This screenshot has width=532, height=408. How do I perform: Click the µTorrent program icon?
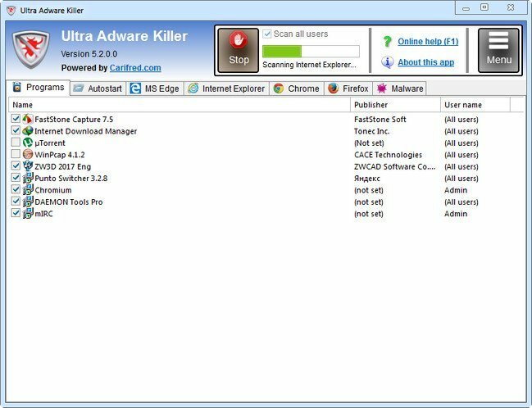click(27, 143)
